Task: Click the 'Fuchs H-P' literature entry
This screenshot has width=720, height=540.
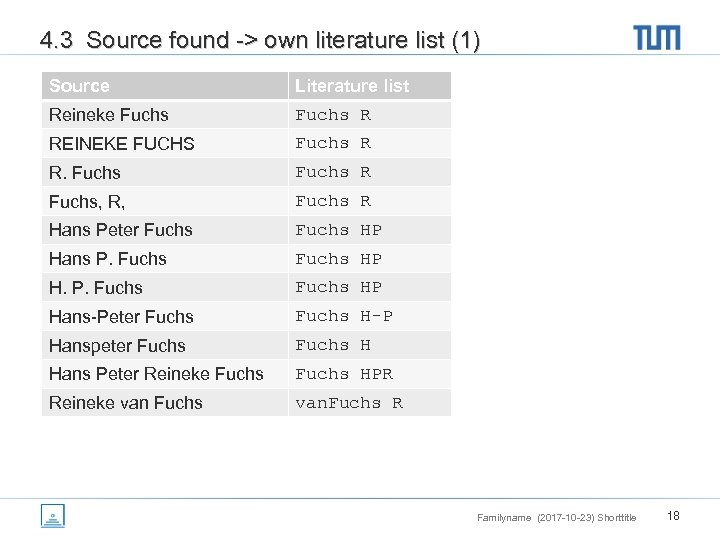Action: click(344, 316)
